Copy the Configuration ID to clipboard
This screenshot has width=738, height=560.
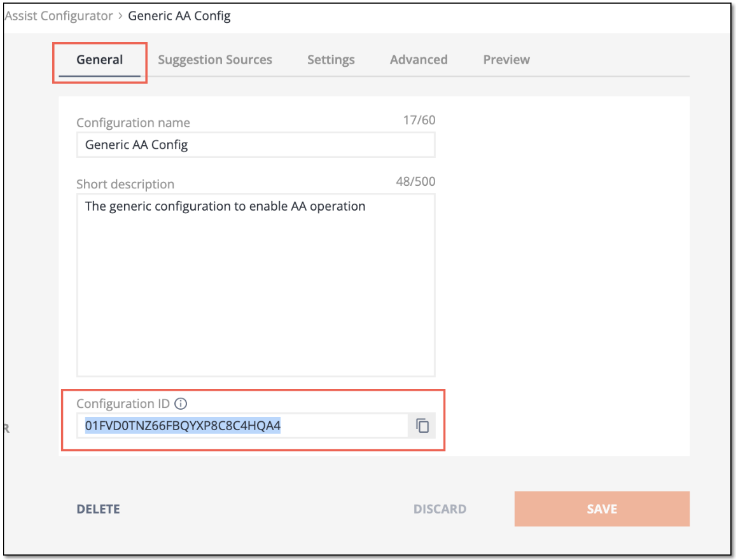(x=422, y=426)
